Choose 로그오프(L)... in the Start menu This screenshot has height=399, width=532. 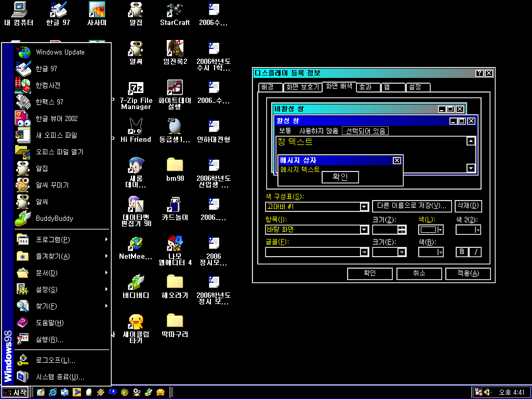(62, 361)
